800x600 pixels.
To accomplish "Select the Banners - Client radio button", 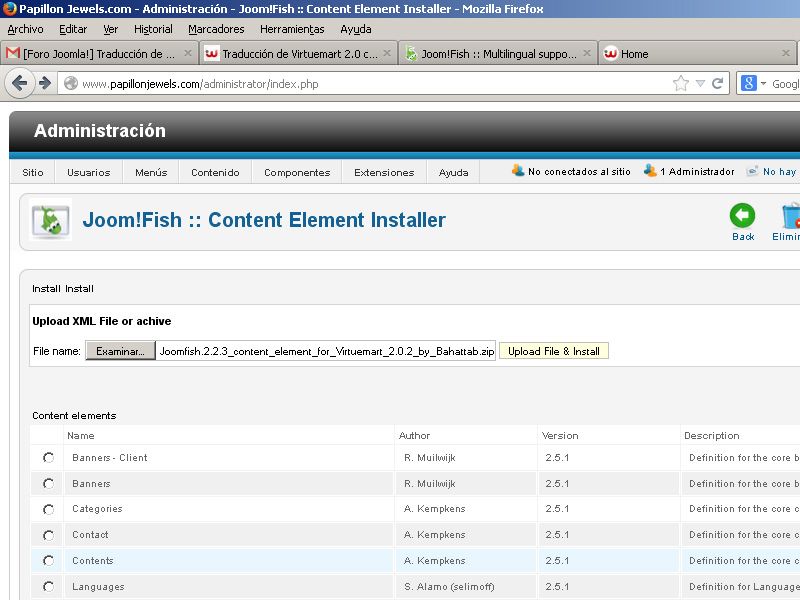I will (x=48, y=458).
